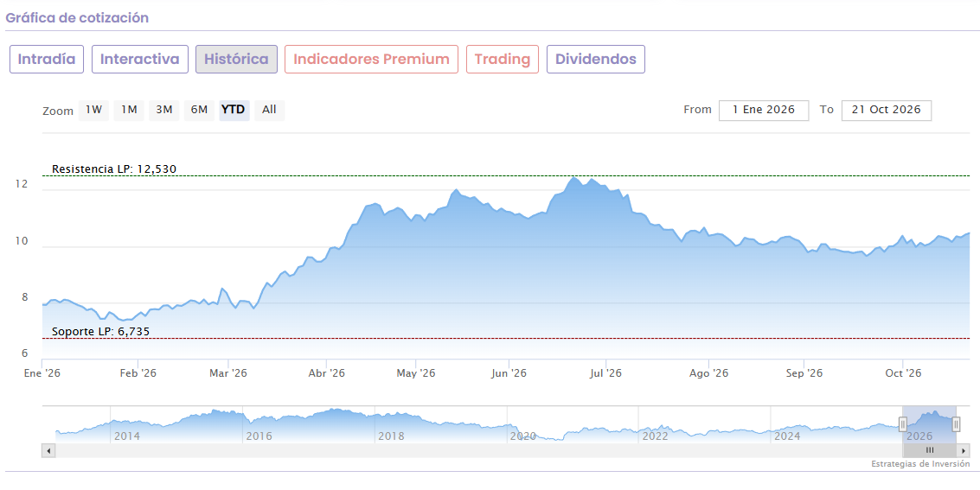This screenshot has width=980, height=490.
Task: Click 2014 in the navigator timeline
Action: (127, 436)
